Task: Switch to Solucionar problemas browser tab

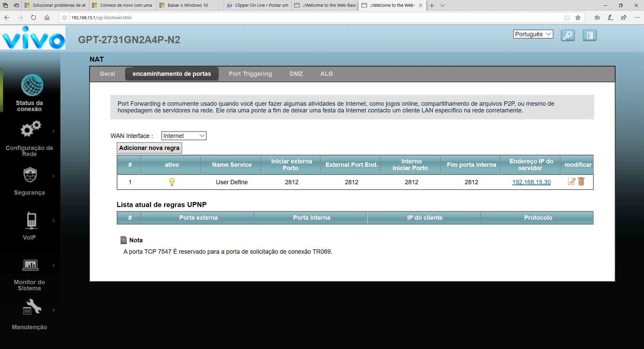Action: tap(55, 5)
